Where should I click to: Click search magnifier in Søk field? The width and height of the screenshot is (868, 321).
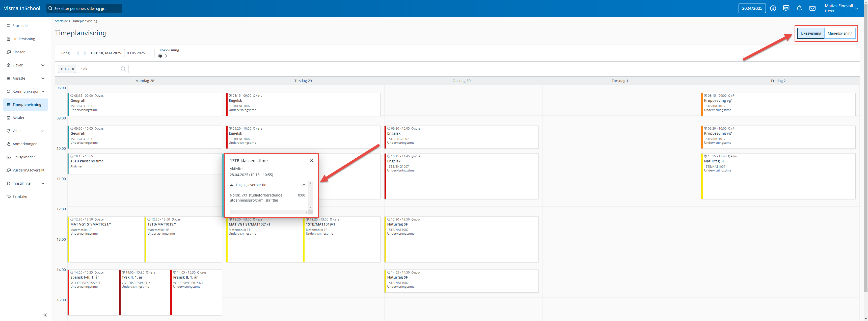pos(123,69)
